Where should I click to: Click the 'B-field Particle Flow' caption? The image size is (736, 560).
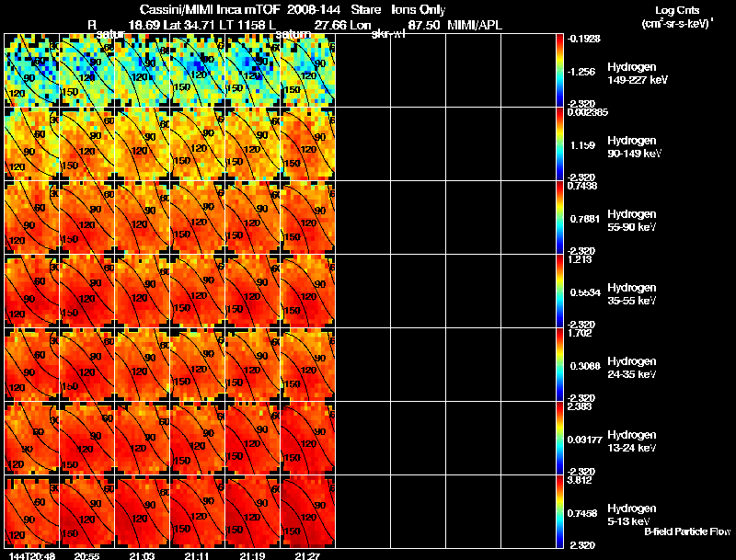click(x=687, y=531)
